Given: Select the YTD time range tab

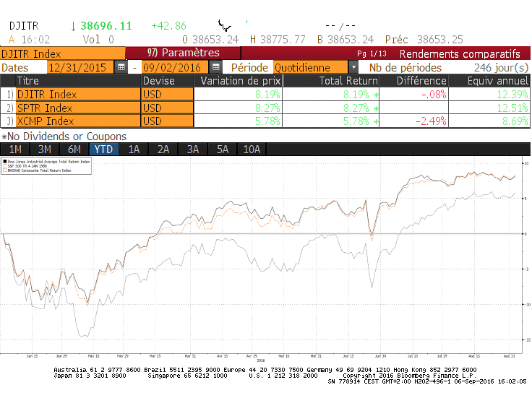Looking at the screenshot, I should pyautogui.click(x=103, y=150).
